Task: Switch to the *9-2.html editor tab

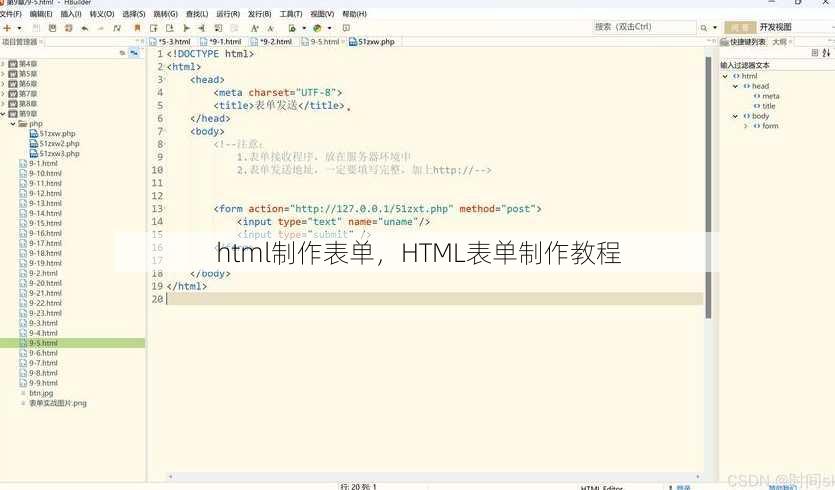Action: point(272,42)
